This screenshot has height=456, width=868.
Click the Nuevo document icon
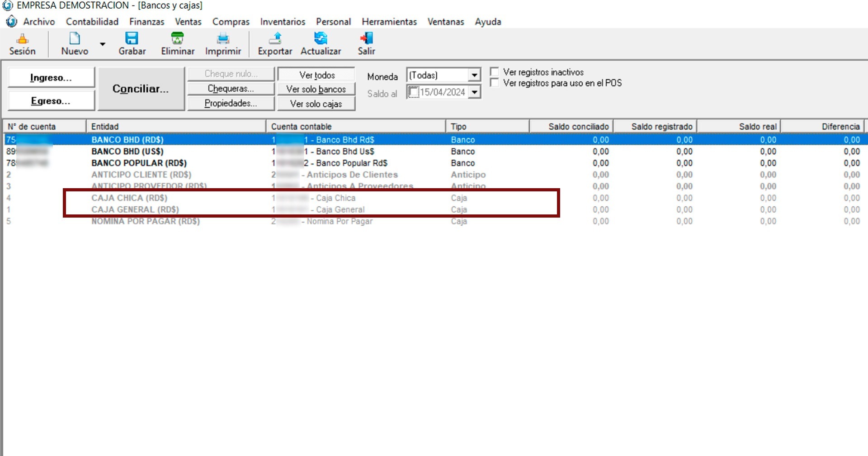(75, 39)
